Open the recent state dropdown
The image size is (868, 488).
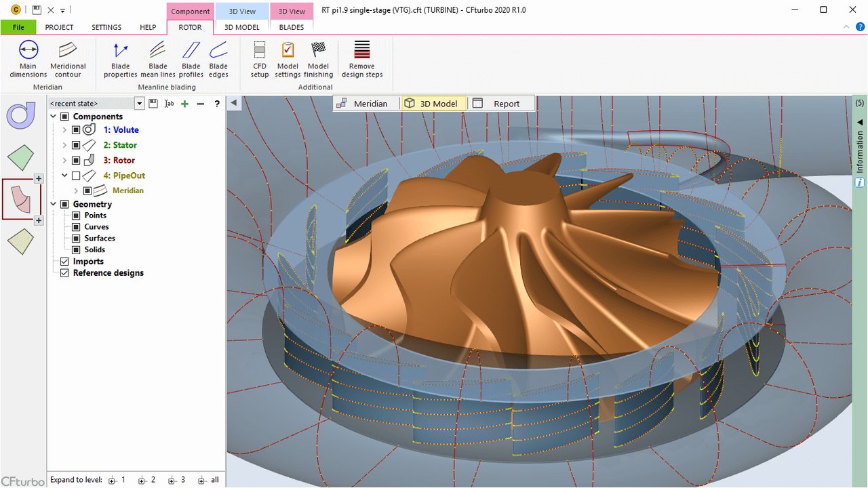pos(140,104)
